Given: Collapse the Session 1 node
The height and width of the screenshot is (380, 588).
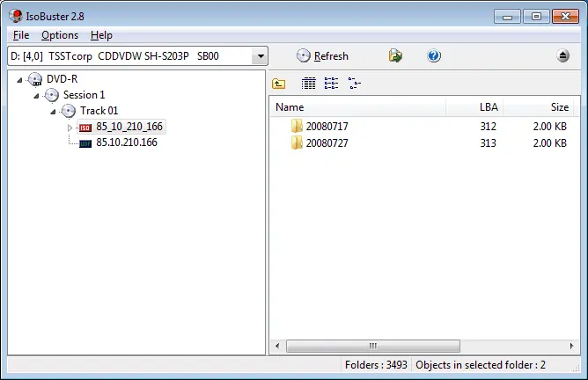Looking at the screenshot, I should [37, 95].
